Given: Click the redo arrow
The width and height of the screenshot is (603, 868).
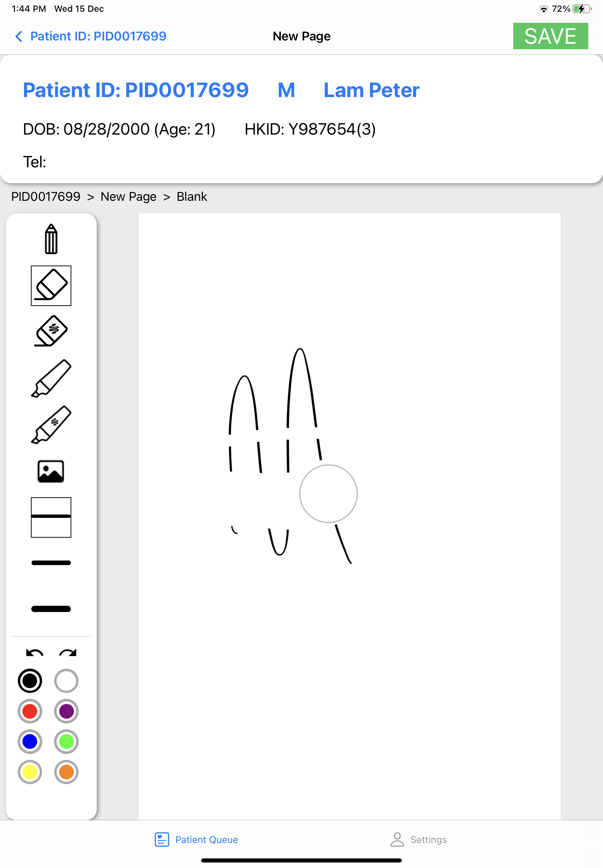Looking at the screenshot, I should pos(68,652).
